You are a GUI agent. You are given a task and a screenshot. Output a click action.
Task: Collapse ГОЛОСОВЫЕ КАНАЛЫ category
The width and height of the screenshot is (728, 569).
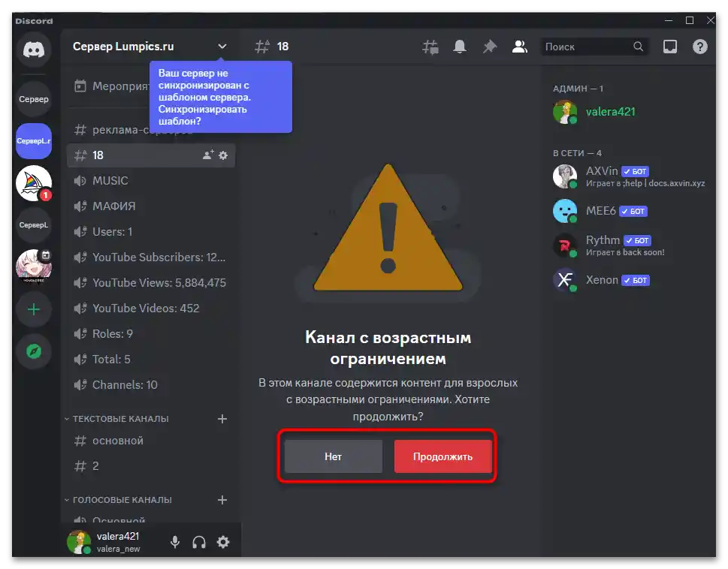tap(118, 500)
